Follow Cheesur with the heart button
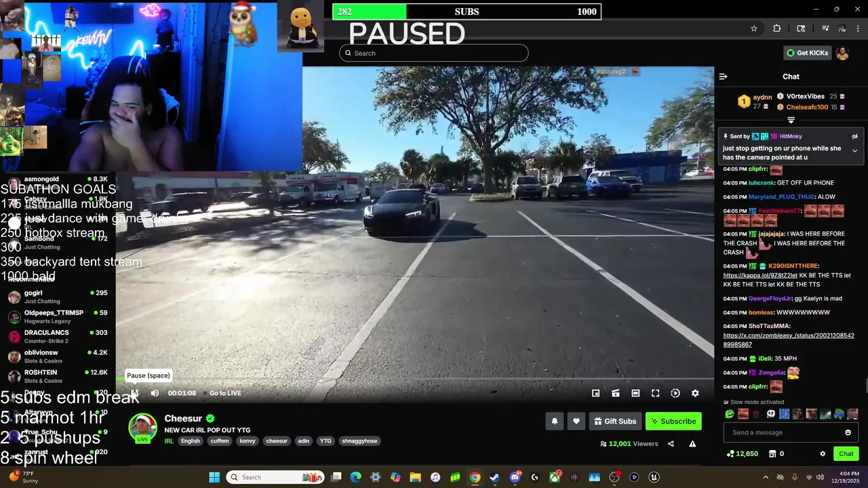Screen dimensions: 868x488 coord(576,421)
